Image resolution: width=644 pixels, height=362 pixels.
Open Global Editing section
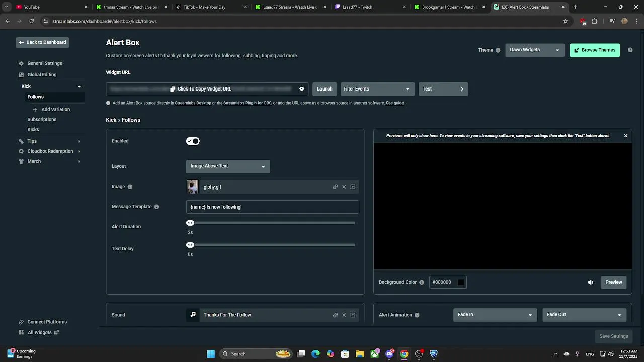(x=42, y=75)
